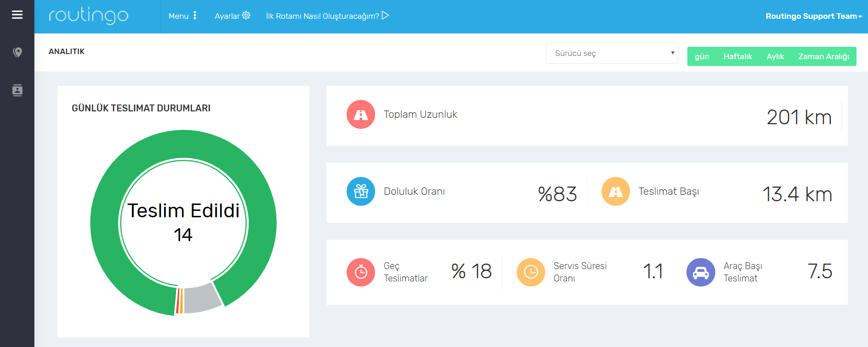Click the Servis Süresi Oranı label
This screenshot has height=347, width=868.
point(580,272)
